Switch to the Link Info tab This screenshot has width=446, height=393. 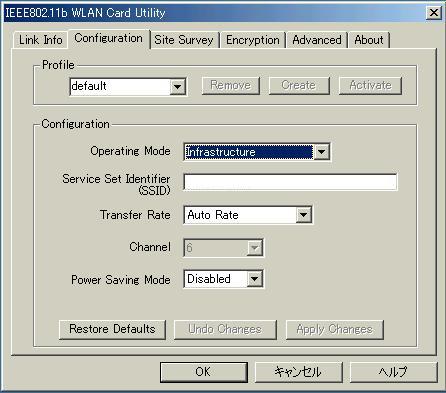click(x=40, y=40)
